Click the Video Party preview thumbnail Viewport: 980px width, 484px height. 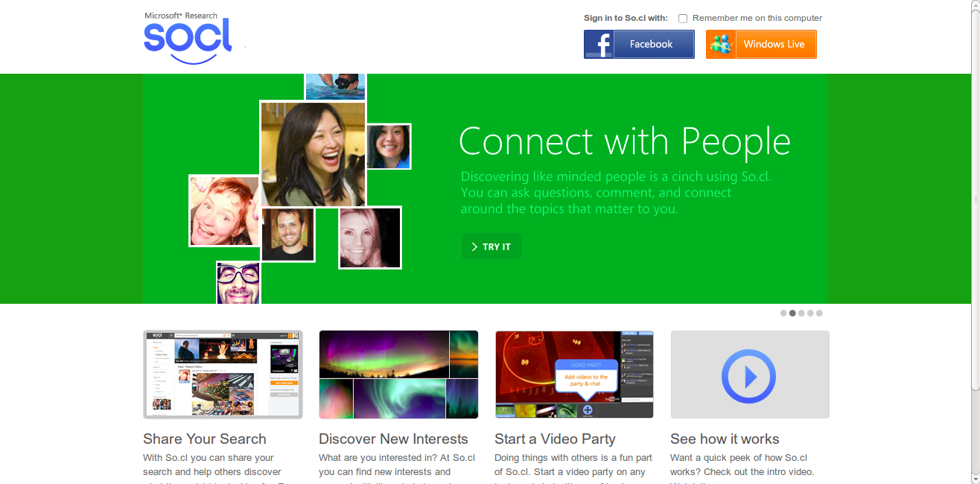[574, 375]
